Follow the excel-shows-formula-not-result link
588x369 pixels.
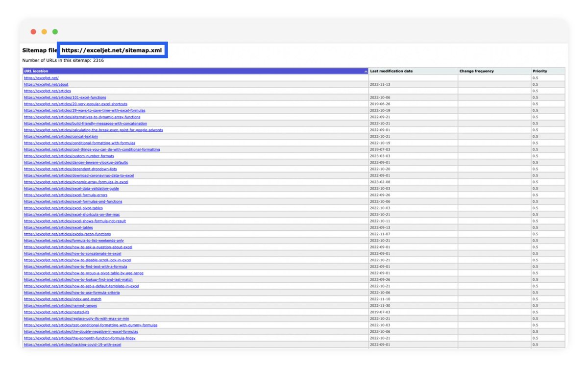coord(74,221)
